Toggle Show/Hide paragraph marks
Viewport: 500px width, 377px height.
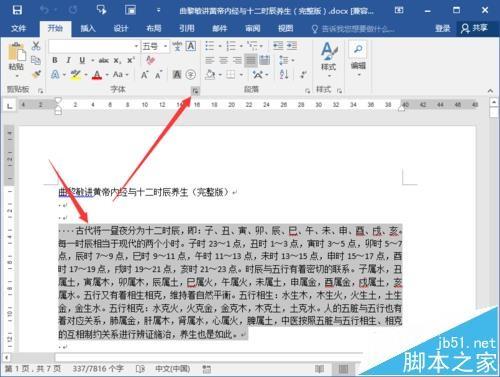point(303,74)
